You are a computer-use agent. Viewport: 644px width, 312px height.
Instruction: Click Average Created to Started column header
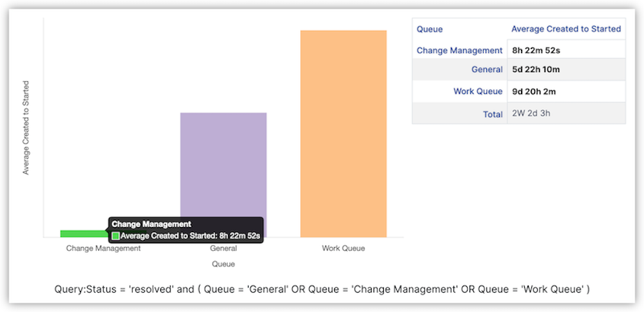coord(565,29)
